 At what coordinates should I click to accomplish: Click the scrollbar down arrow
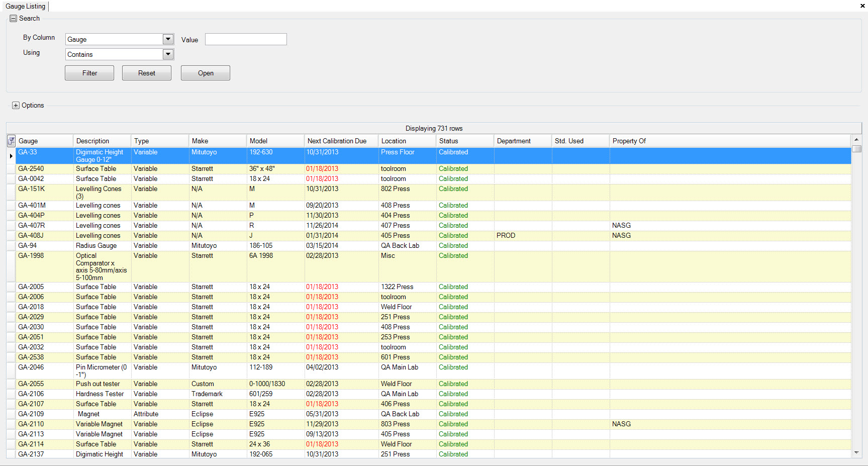point(856,453)
